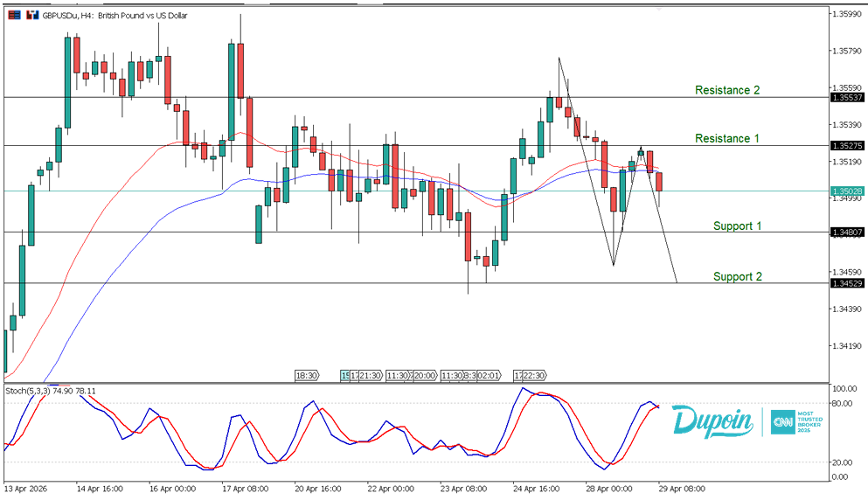Click the 23 Apr 08:00 time label
868x500 pixels.
[464, 489]
